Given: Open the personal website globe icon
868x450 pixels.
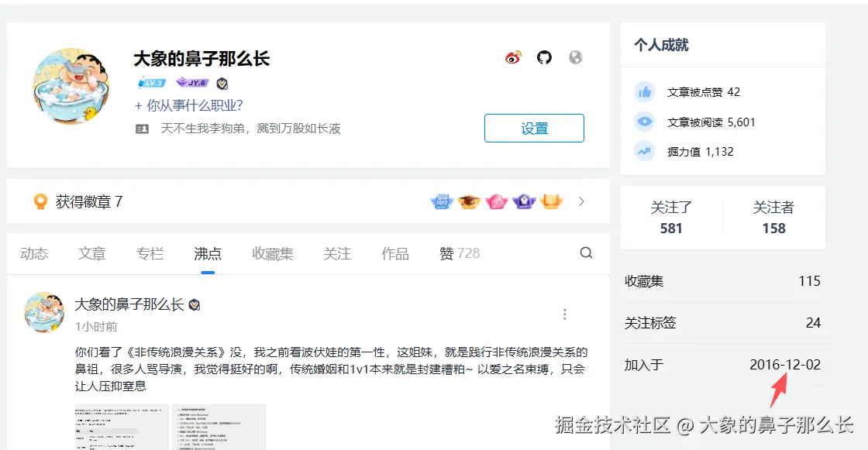Looking at the screenshot, I should pyautogui.click(x=575, y=57).
